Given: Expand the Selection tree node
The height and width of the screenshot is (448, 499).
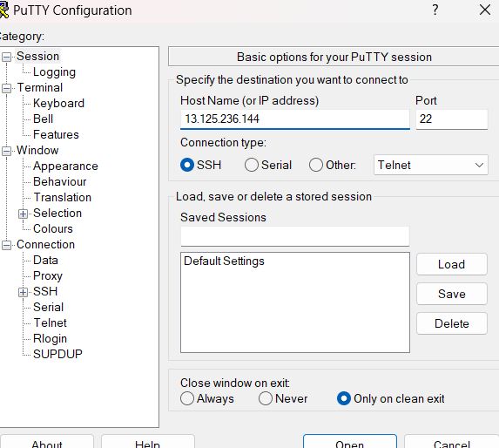Looking at the screenshot, I should click(23, 214).
